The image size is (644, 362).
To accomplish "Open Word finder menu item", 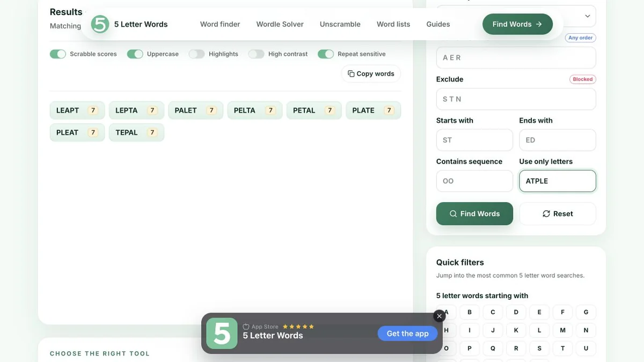I will tap(220, 24).
